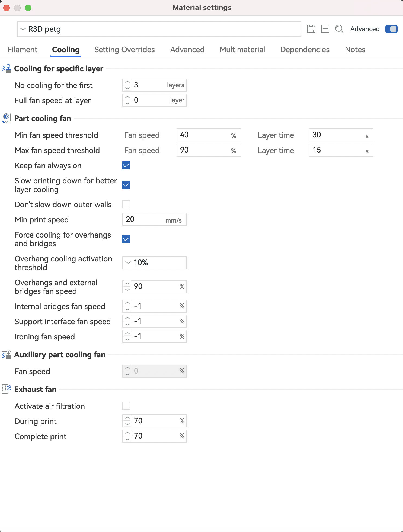Increase No cooling for the first layers
The height and width of the screenshot is (532, 403).
pyautogui.click(x=127, y=82)
